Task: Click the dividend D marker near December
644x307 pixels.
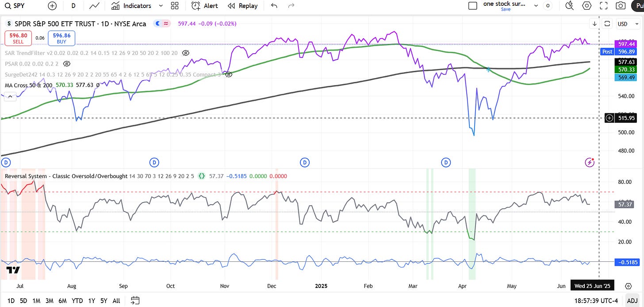Action: [x=304, y=163]
